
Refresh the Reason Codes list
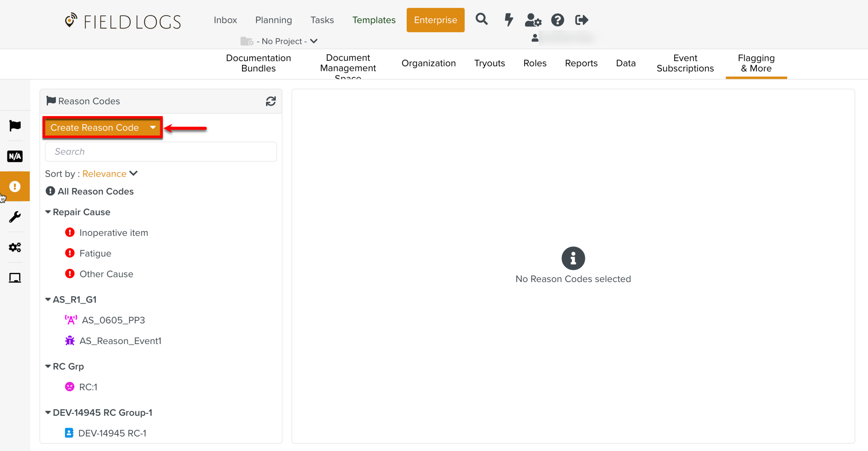pos(270,101)
